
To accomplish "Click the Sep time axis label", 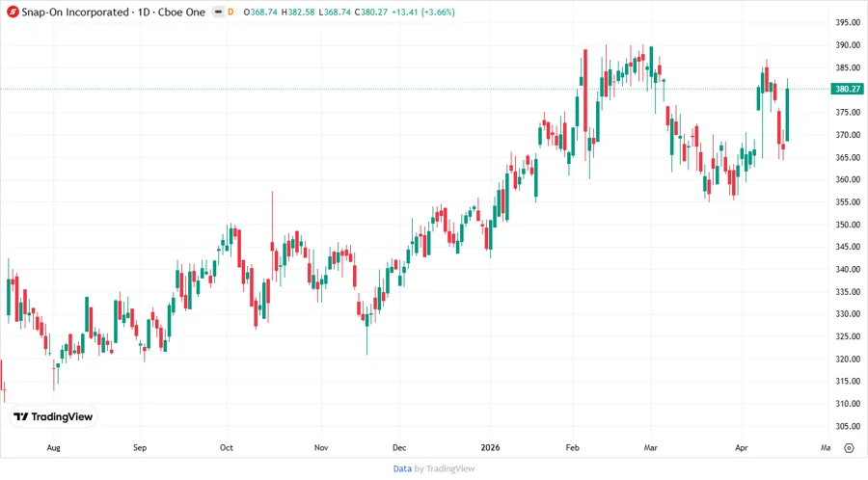I will pos(140,447).
